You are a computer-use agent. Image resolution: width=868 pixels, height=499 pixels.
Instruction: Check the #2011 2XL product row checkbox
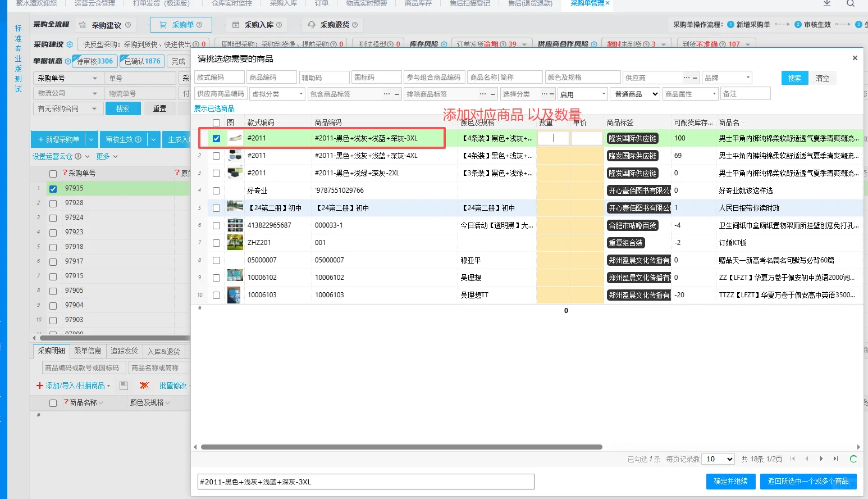pyautogui.click(x=216, y=173)
